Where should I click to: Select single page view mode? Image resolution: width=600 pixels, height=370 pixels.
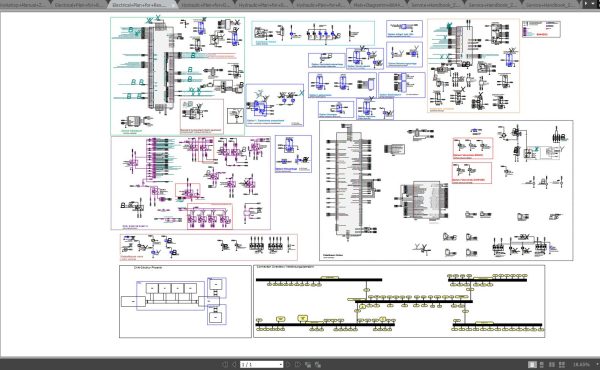[532, 364]
